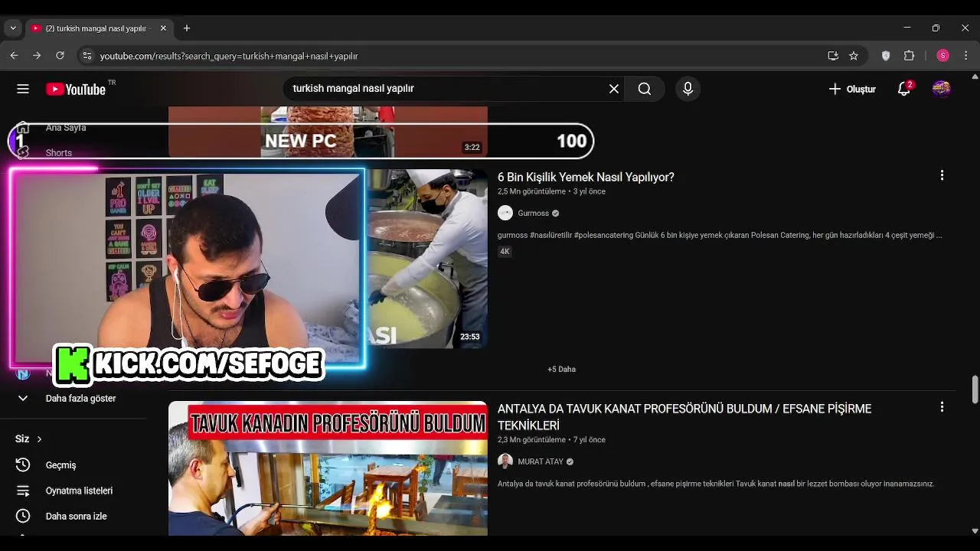This screenshot has width=980, height=551.
Task: Open more options for ANTALYA DA TAVUK KANAT video
Action: (x=942, y=407)
